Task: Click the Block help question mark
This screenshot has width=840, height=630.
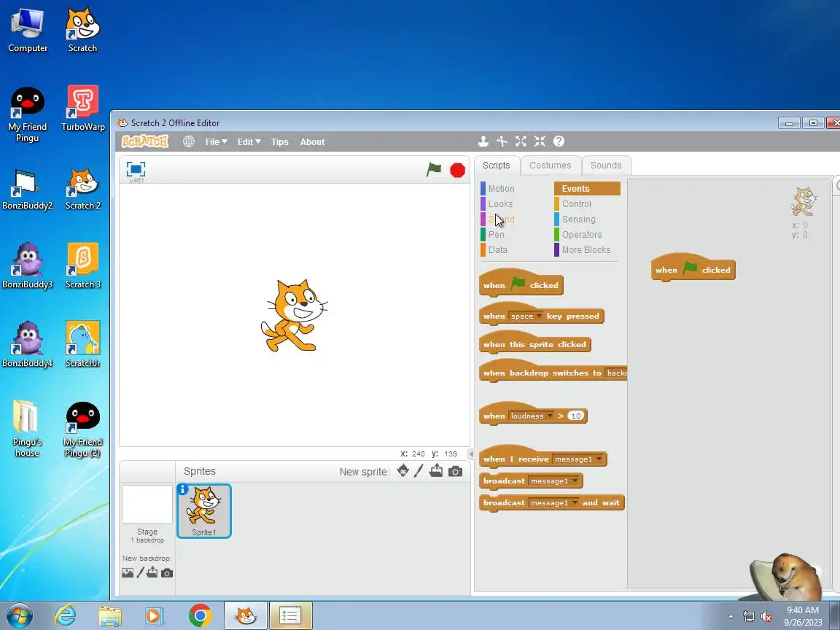Action: click(559, 141)
